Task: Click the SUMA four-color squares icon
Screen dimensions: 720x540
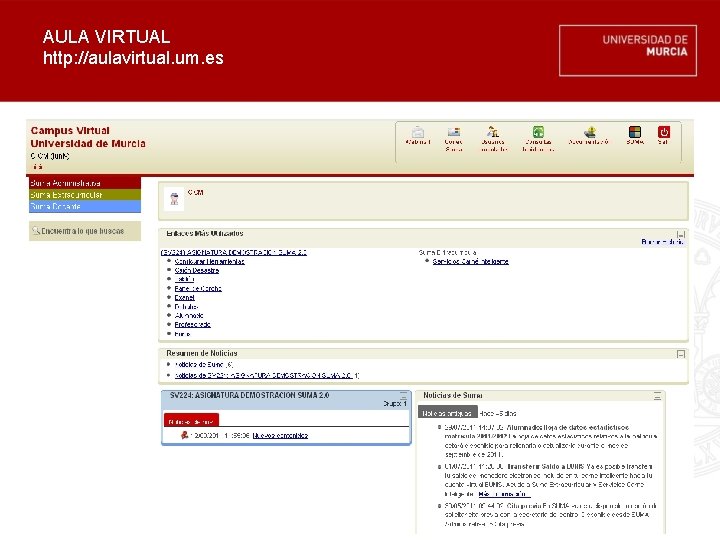Action: tap(635, 132)
